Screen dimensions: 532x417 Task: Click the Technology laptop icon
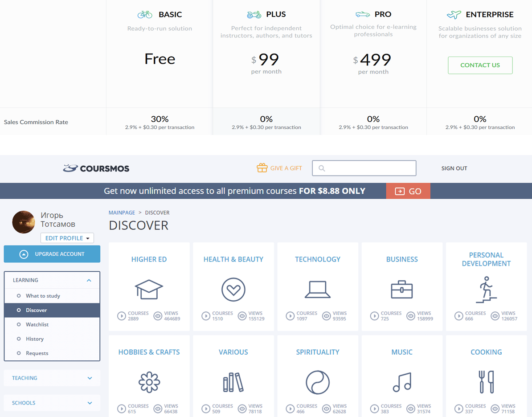(x=318, y=290)
